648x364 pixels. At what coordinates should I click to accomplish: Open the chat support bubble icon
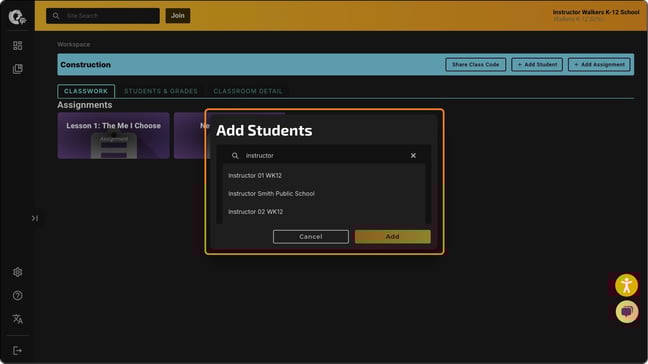point(627,312)
